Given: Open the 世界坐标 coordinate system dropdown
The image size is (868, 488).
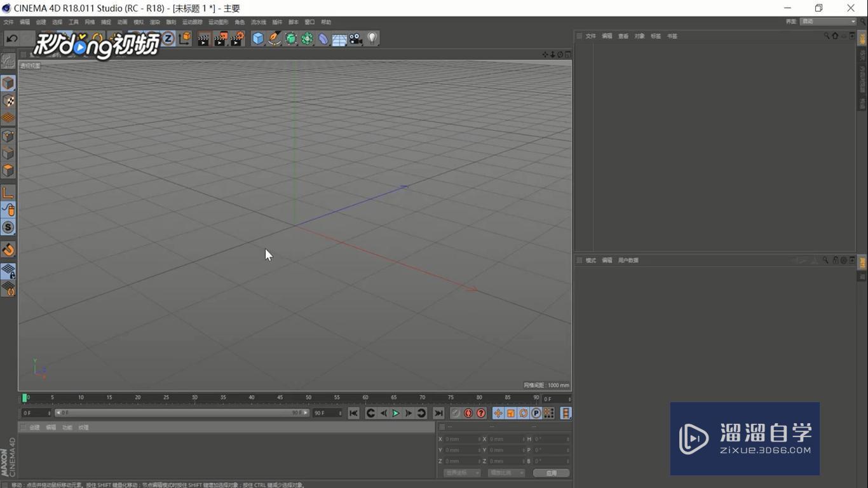Looking at the screenshot, I should 462,473.
